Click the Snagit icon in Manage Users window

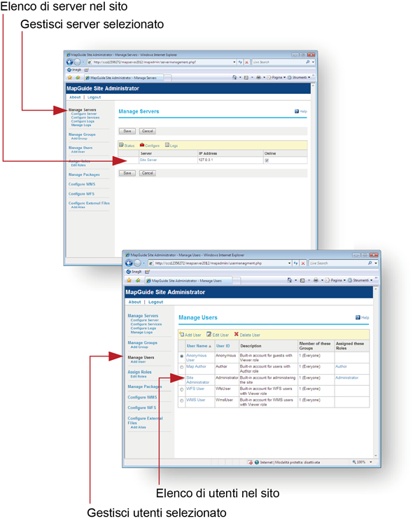[129, 272]
